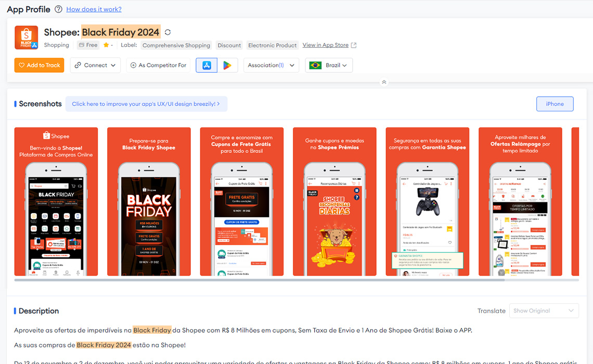Click the Free price badge
The image size is (593, 364).
[88, 45]
